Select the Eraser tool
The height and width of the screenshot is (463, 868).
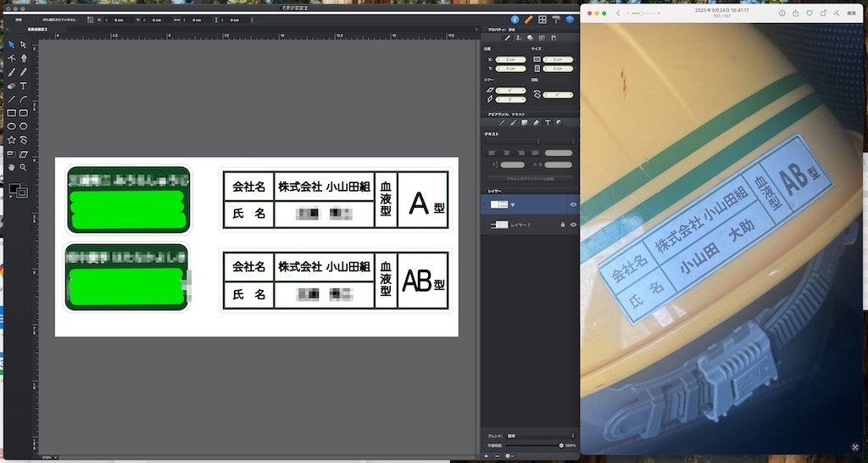pos(11,86)
